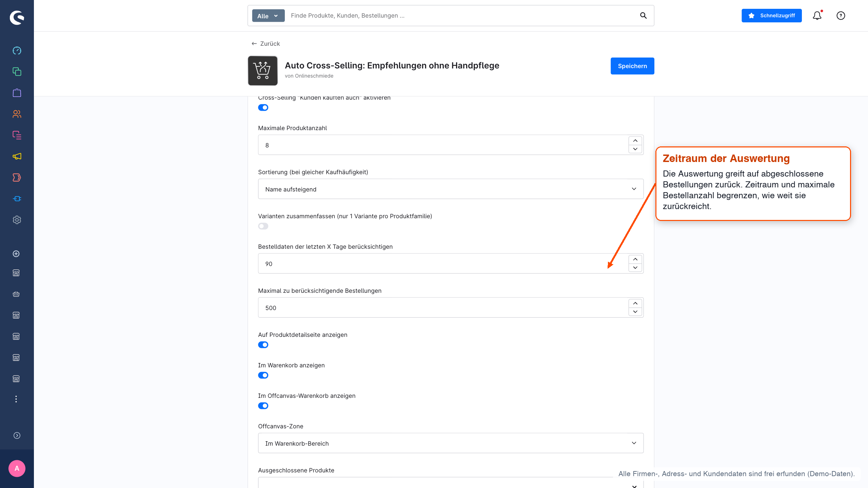Click the search magnifier icon
The width and height of the screenshot is (868, 488).
pos(643,16)
